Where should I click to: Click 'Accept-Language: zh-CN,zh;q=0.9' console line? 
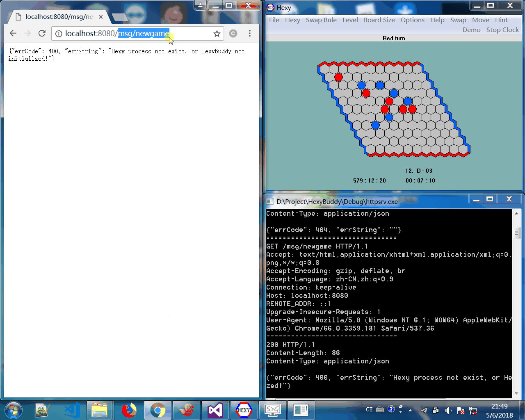point(330,279)
